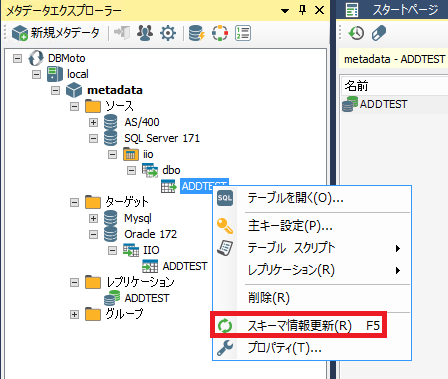The height and width of the screenshot is (379, 448).
Task: Click the 新規メタデータ toolbar button
Action: click(x=56, y=33)
